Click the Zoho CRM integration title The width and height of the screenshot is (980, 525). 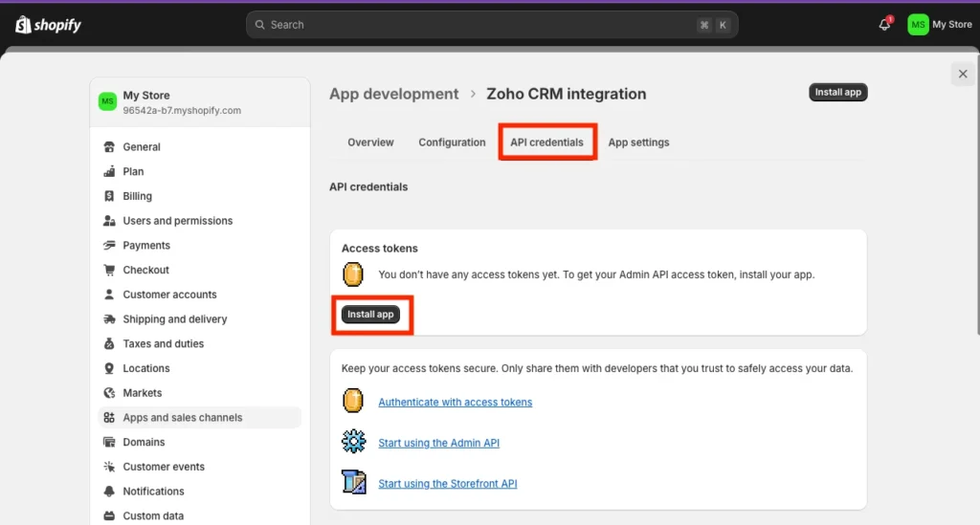pos(567,94)
